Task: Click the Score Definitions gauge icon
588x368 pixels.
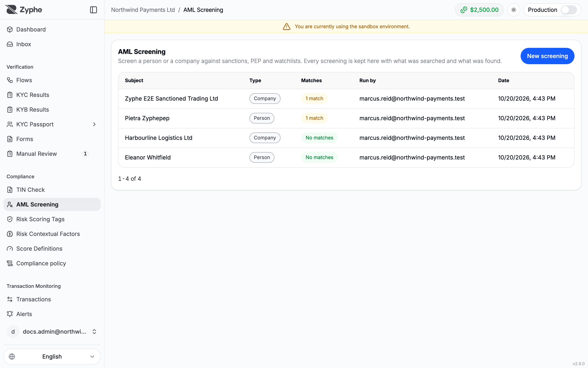Action: 10,248
